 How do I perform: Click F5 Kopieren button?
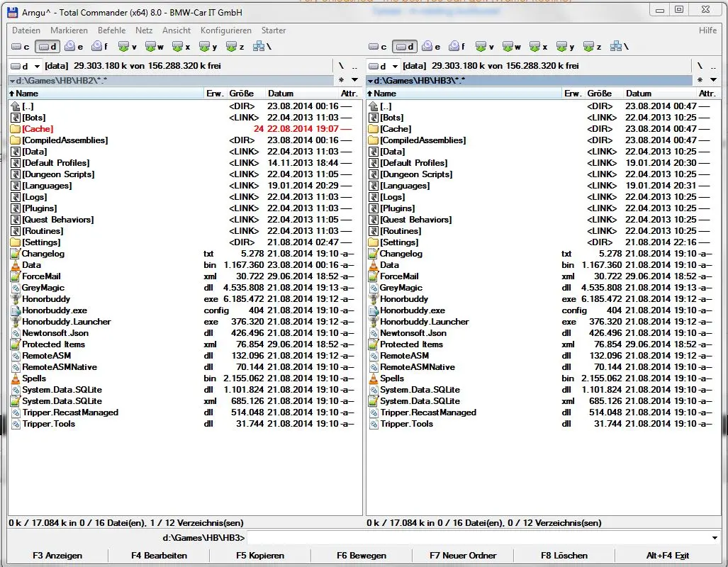pyautogui.click(x=260, y=556)
